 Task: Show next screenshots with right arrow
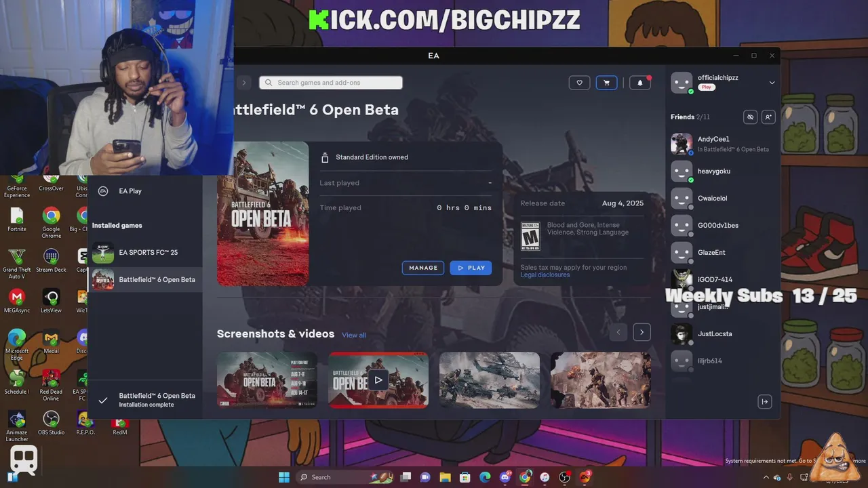coord(642,332)
